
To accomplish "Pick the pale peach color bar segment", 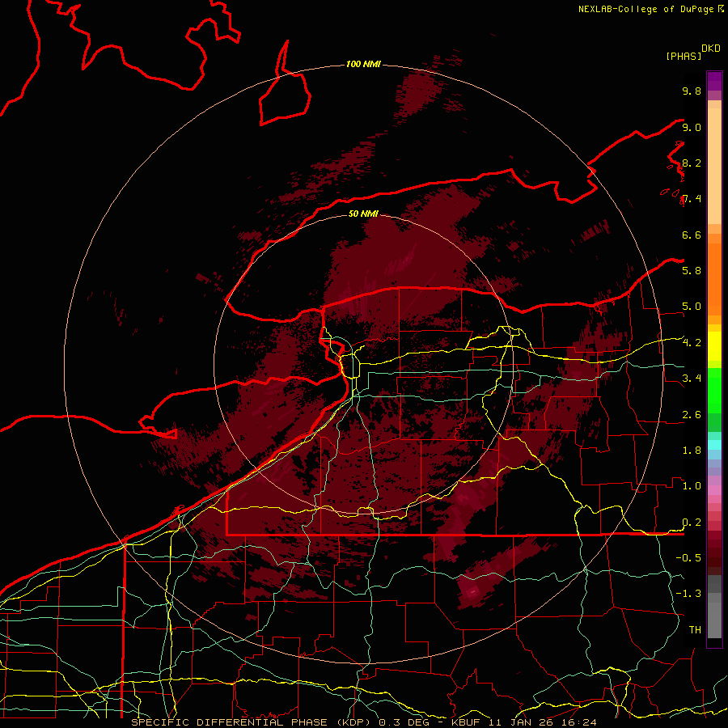I will (x=714, y=166).
